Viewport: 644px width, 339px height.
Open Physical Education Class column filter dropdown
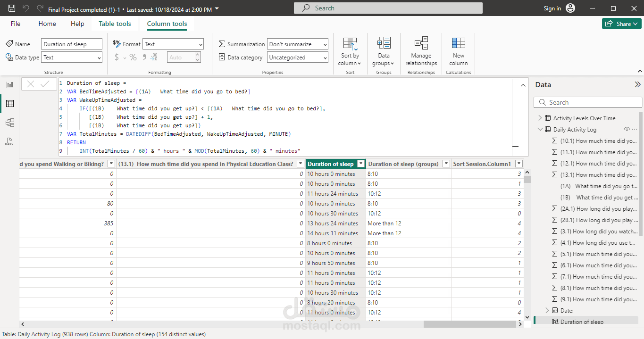[x=300, y=164]
